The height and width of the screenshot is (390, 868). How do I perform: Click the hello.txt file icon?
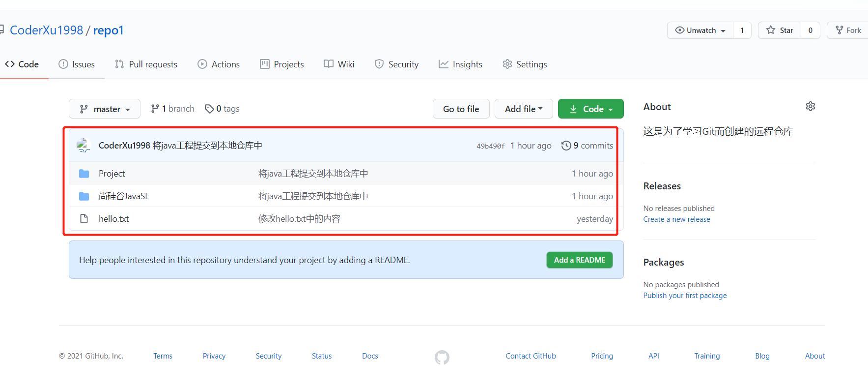84,219
